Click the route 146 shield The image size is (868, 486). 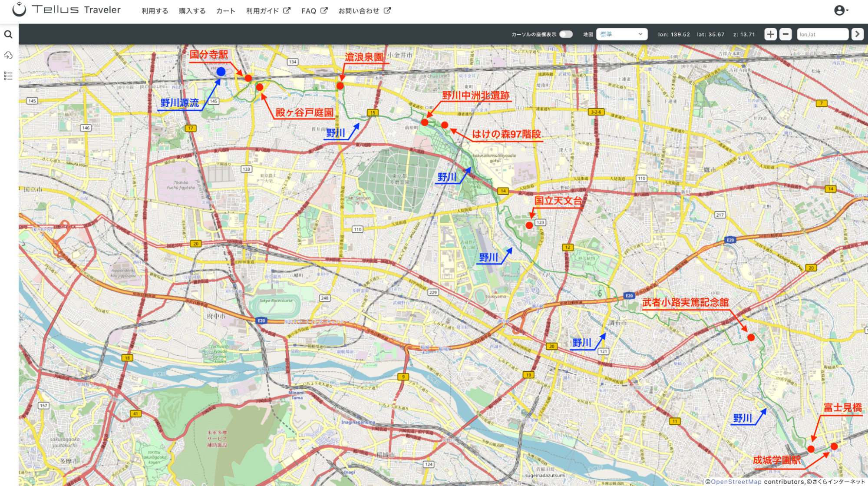(x=86, y=128)
